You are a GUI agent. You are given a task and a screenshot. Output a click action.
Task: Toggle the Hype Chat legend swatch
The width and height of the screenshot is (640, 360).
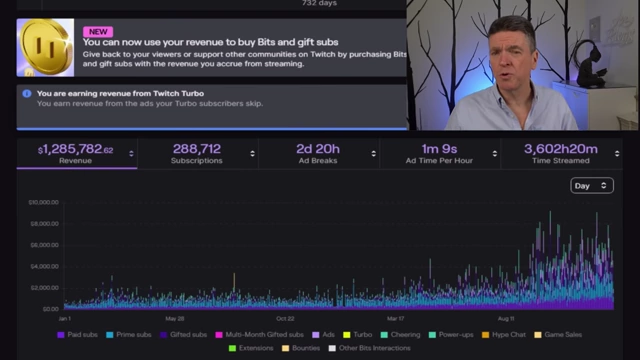click(x=485, y=335)
